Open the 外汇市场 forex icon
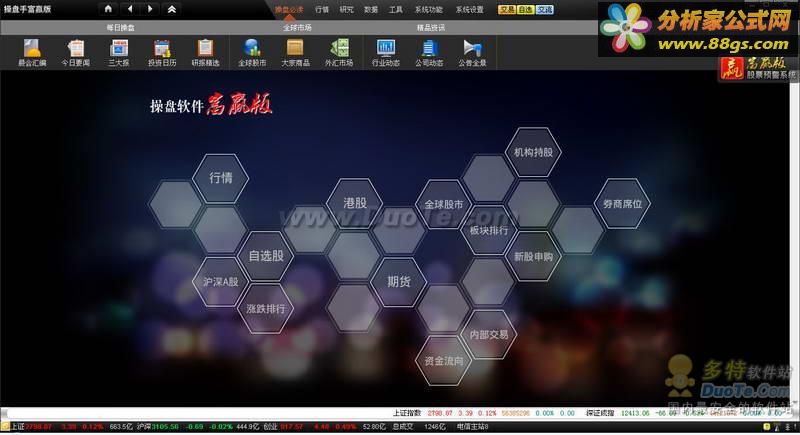 tap(339, 53)
